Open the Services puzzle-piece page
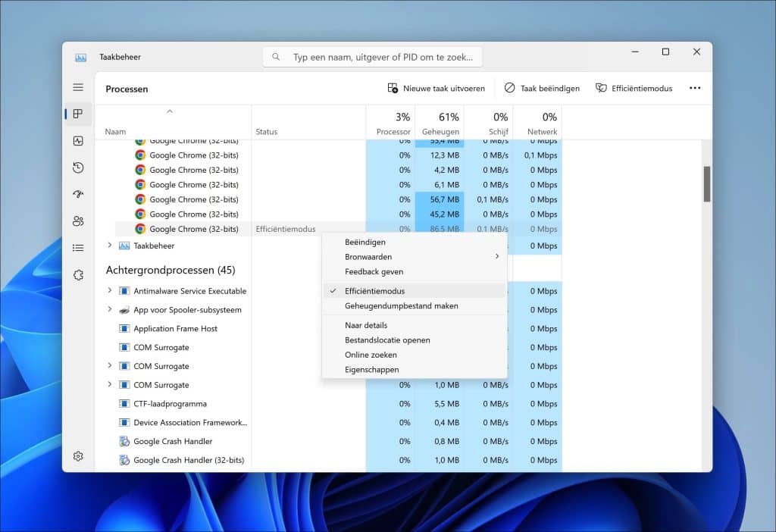This screenshot has height=532, width=776. click(78, 274)
